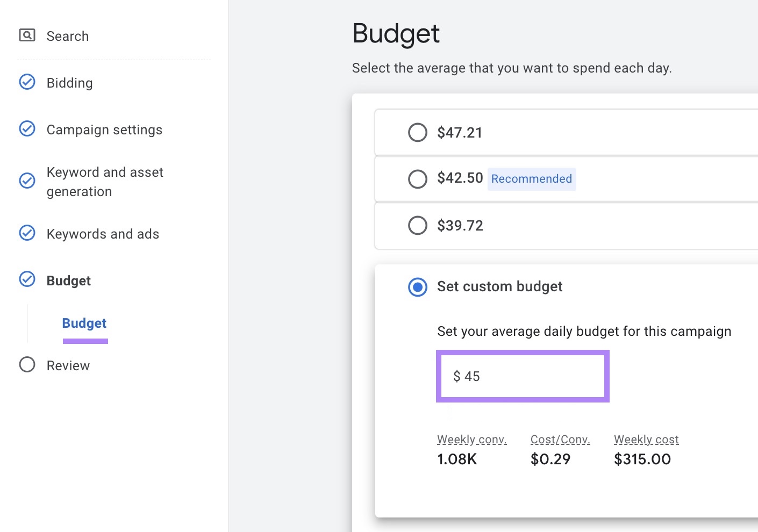Viewport: 758px width, 532px height.
Task: Select the $39.72 budget option
Action: coord(418,225)
